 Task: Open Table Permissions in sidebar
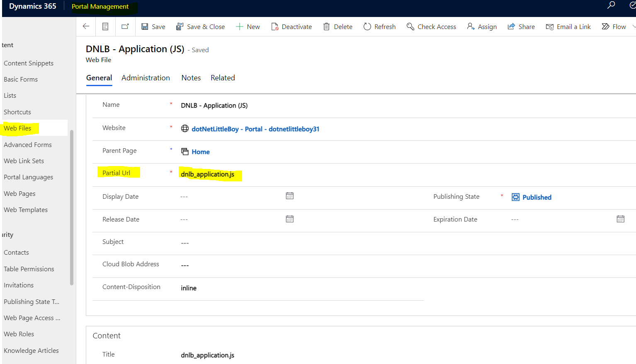click(29, 269)
